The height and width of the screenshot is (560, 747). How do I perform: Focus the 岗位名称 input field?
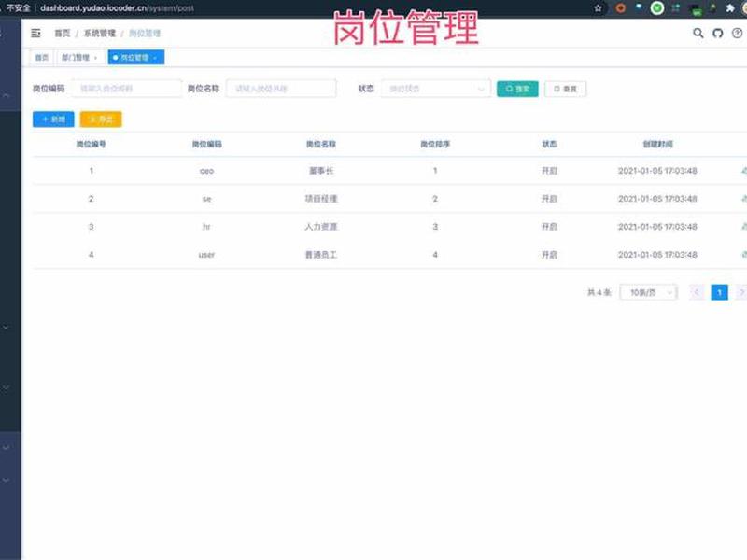tap(281, 89)
